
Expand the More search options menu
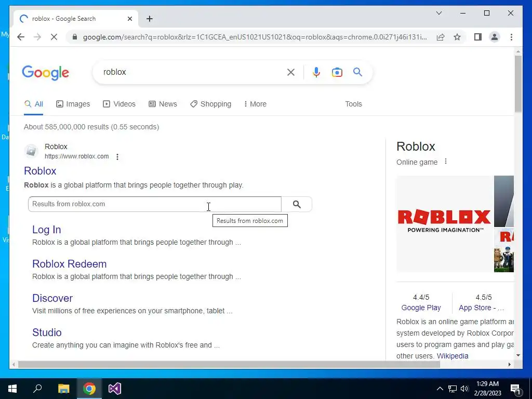(255, 104)
